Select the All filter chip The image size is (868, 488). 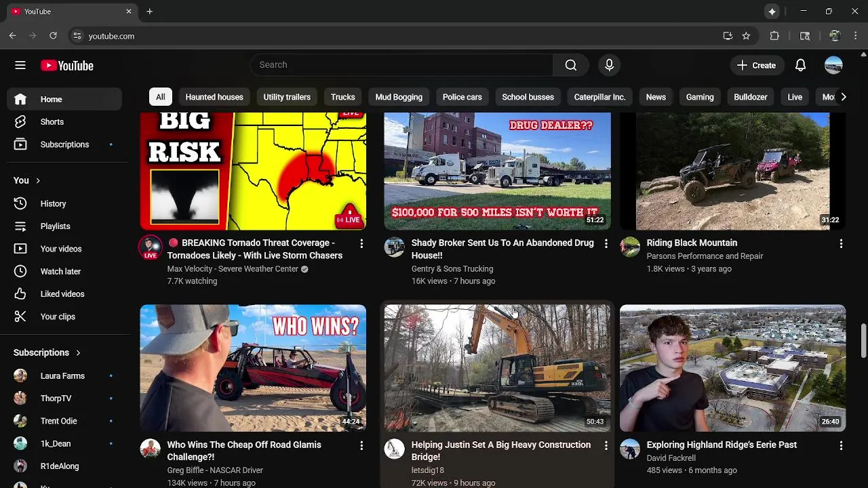161,97
